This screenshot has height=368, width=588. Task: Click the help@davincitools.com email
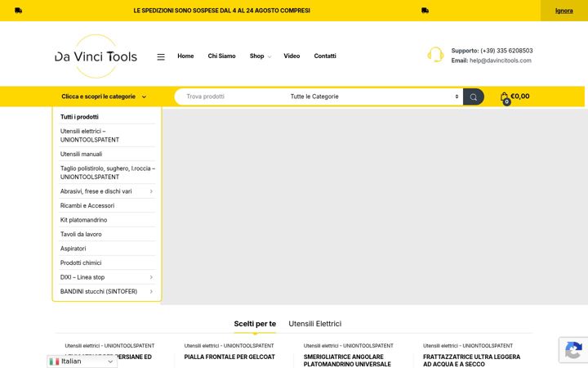click(x=501, y=61)
